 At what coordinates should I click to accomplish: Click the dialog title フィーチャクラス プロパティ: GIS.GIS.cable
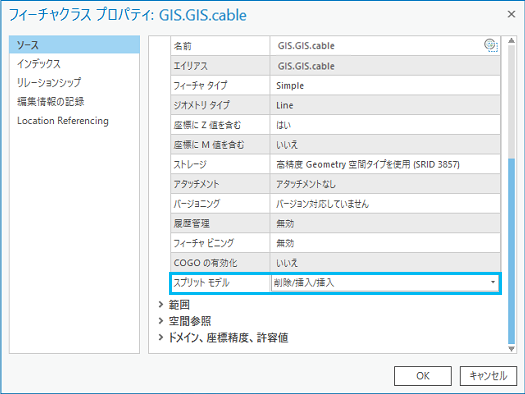point(128,15)
